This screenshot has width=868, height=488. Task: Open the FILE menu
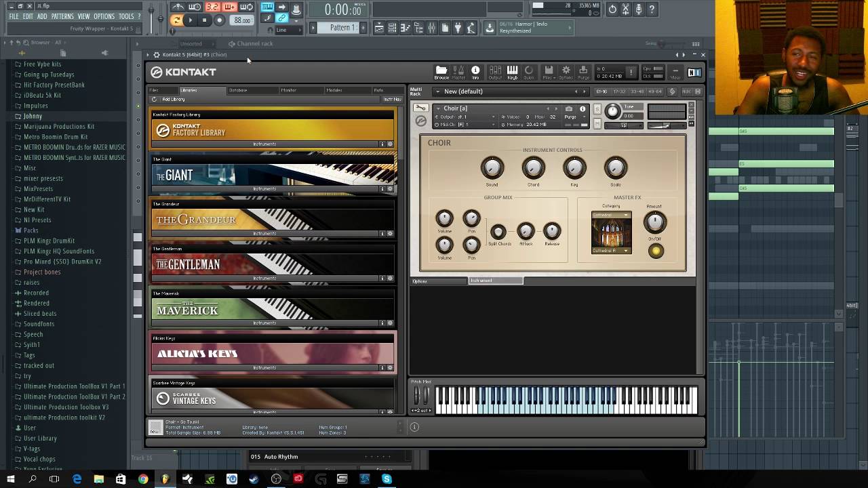click(x=14, y=16)
